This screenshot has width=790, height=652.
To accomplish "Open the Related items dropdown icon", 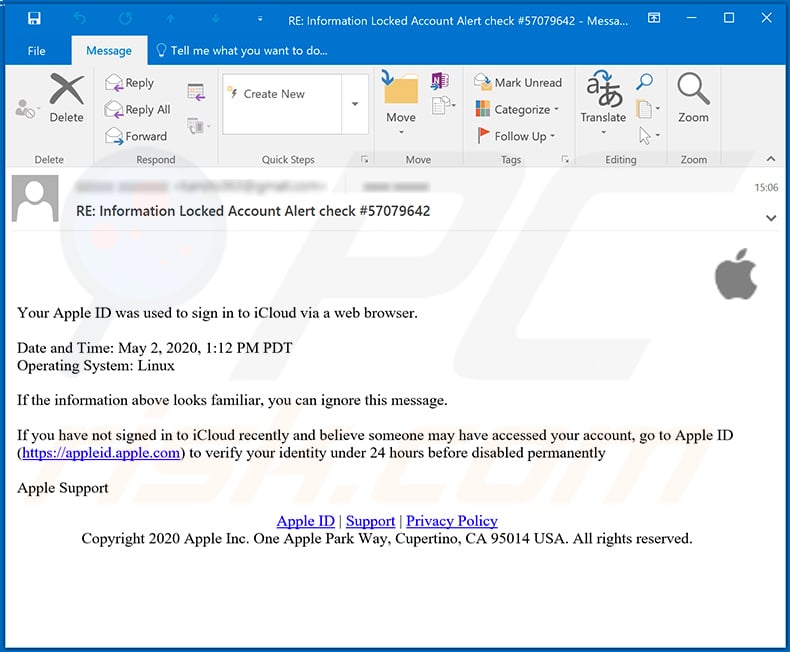I will tap(648, 109).
